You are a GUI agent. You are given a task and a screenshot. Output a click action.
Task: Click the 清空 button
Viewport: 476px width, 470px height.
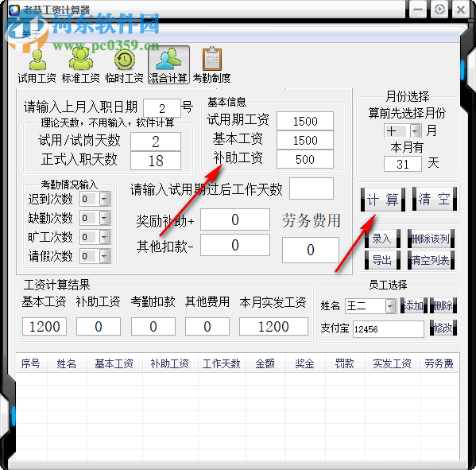click(x=434, y=200)
